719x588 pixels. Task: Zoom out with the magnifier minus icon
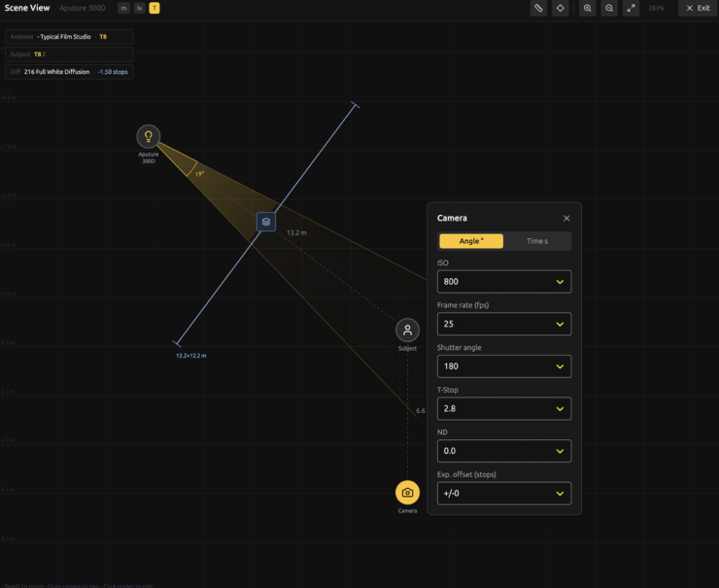point(609,8)
